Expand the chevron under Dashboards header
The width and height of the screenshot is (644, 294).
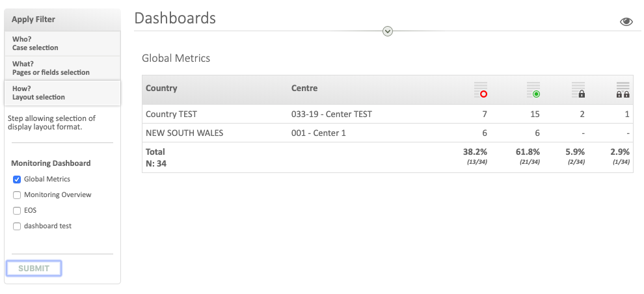tap(388, 31)
